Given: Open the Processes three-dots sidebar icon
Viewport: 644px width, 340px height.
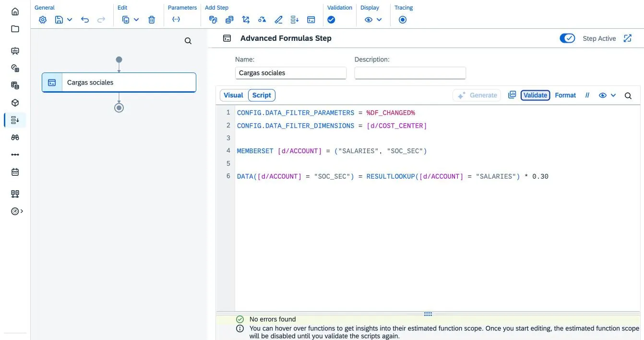Looking at the screenshot, I should (15, 155).
